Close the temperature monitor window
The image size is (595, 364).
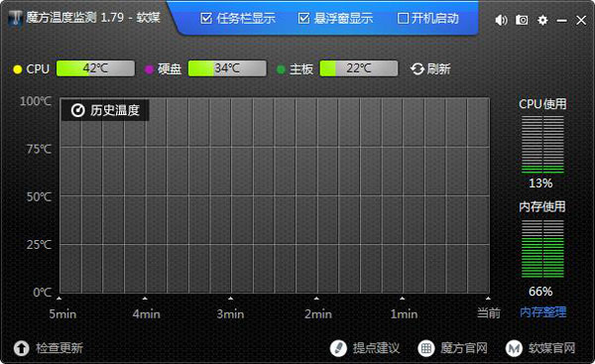(581, 20)
